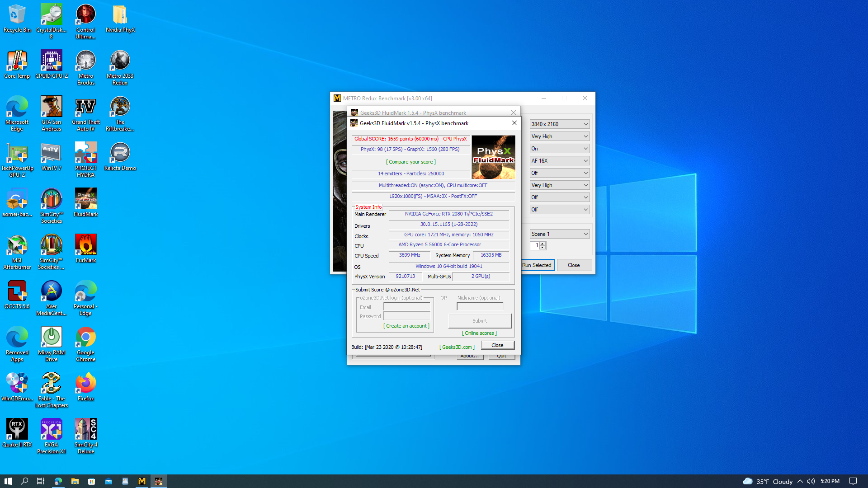Open the Windows Start menu
The height and width of the screenshot is (488, 868).
[8, 481]
